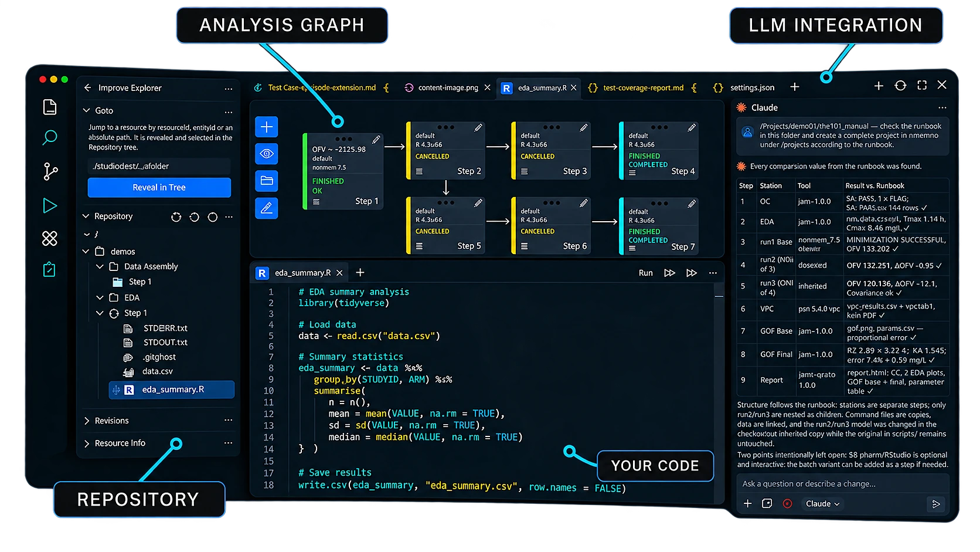The width and height of the screenshot is (980, 552).
Task: Click the folder button in graph toolbar
Action: [x=267, y=181]
